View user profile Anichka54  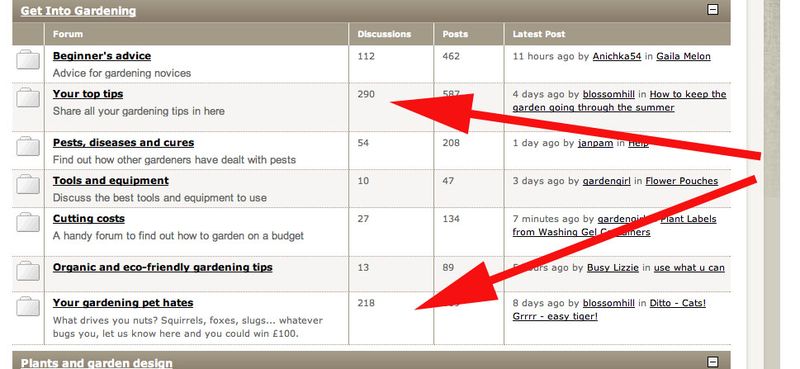coord(617,56)
